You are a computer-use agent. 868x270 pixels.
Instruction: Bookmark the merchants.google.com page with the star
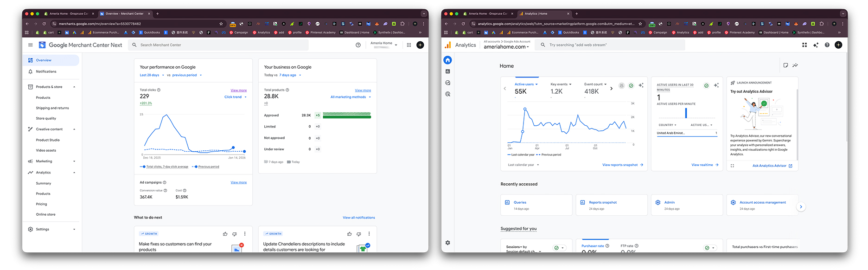[x=221, y=24]
